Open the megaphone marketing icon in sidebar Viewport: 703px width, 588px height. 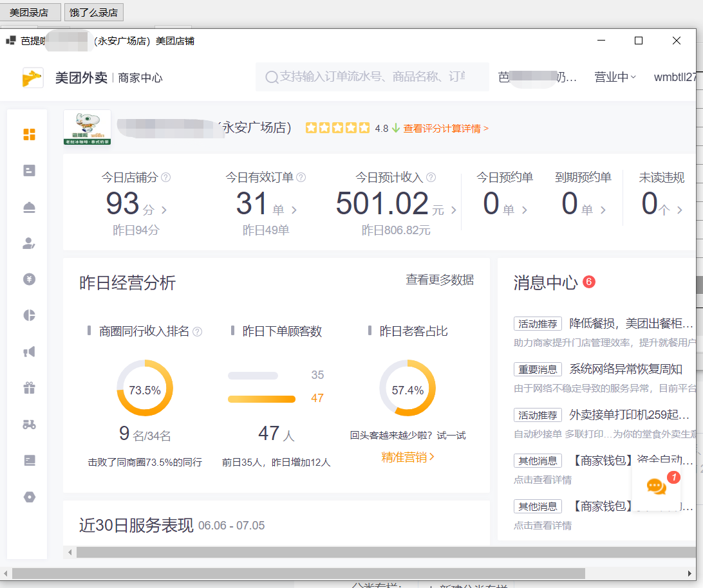29,352
